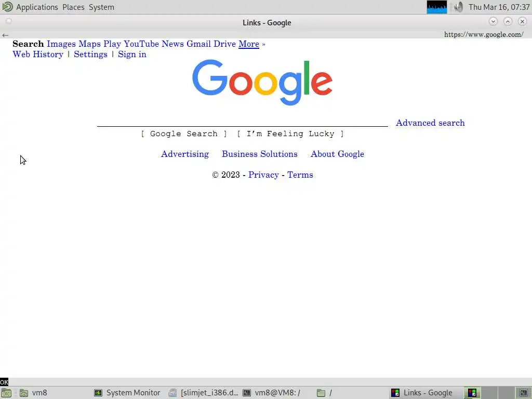This screenshot has width=532, height=399.
Task: Click the volume speaker icon
Action: click(x=458, y=7)
